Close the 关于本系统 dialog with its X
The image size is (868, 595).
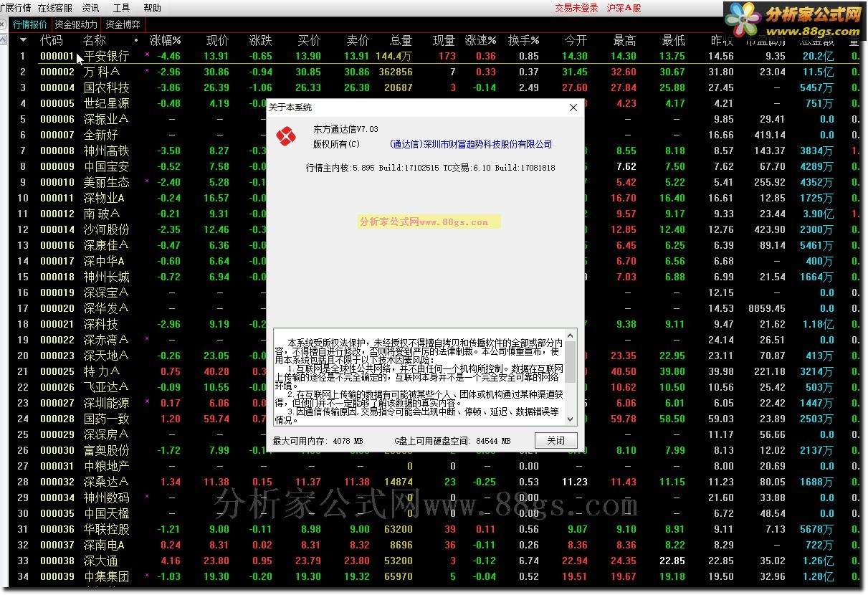[573, 108]
